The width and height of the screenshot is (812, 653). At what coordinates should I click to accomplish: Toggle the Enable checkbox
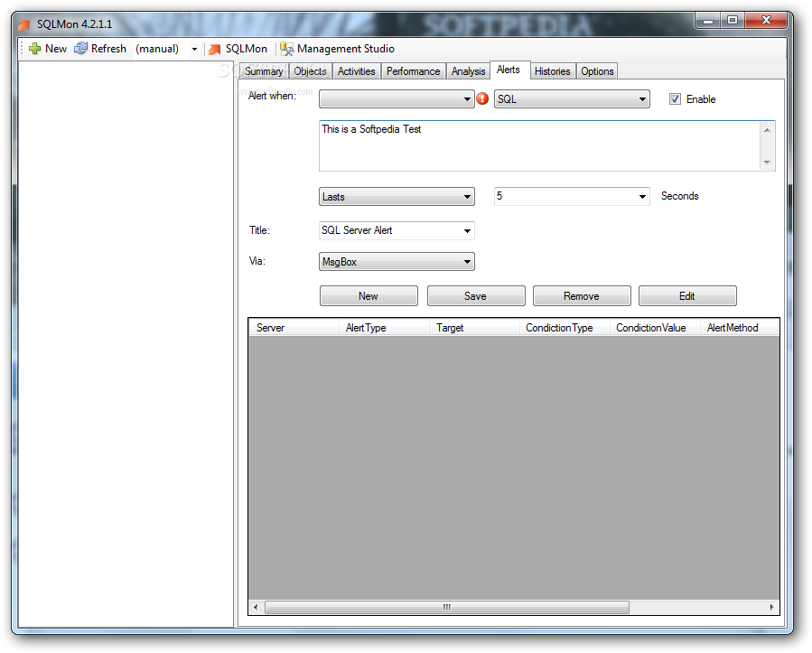tap(675, 99)
